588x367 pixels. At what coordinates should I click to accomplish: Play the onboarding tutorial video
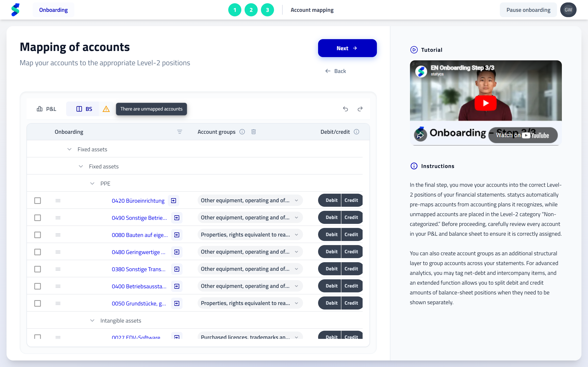point(486,103)
